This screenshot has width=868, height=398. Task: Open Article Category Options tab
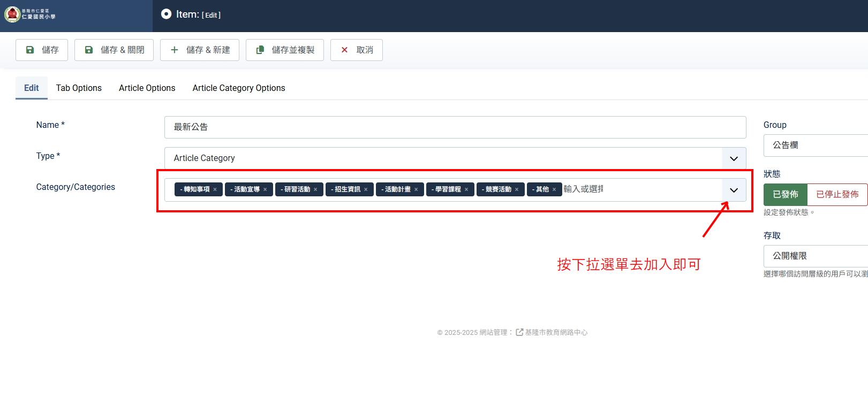point(239,88)
